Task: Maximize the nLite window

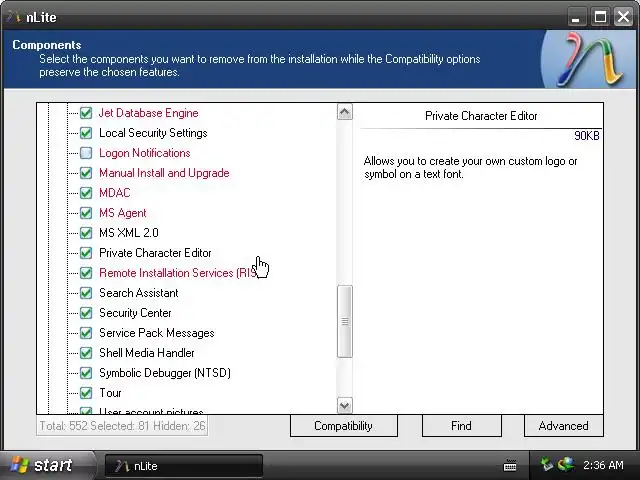Action: (x=600, y=17)
